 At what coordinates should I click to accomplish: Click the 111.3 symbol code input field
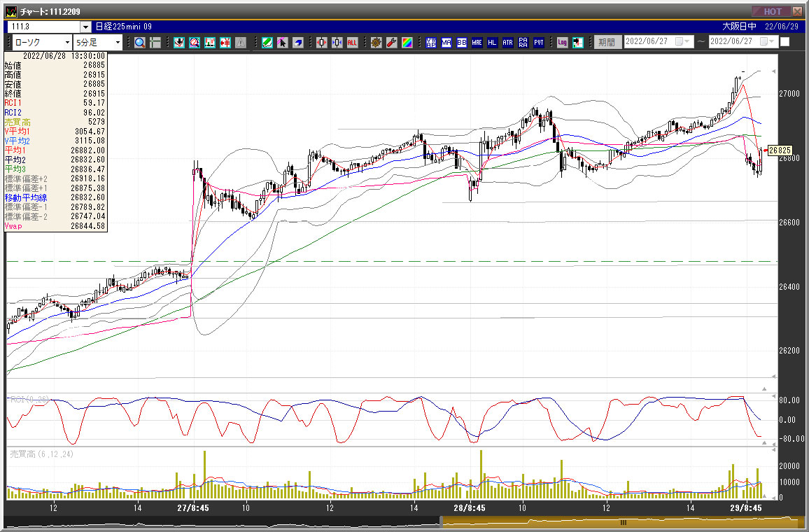(x=44, y=27)
